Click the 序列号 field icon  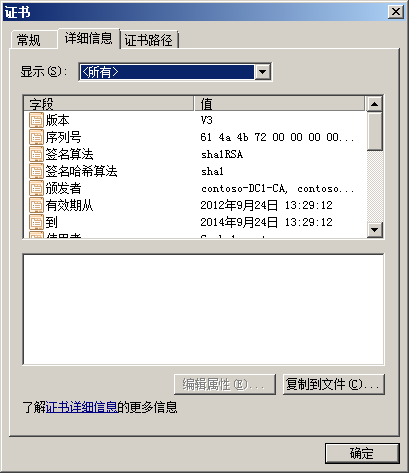coord(36,137)
